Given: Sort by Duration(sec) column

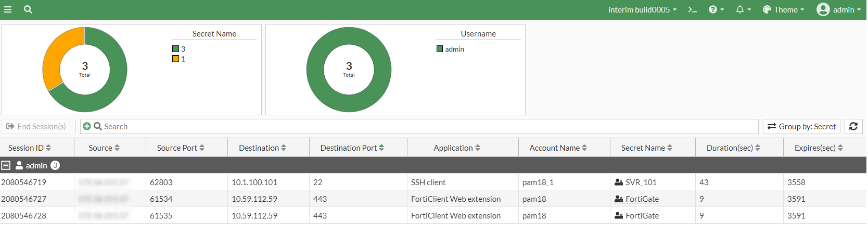Looking at the screenshot, I should (x=733, y=148).
